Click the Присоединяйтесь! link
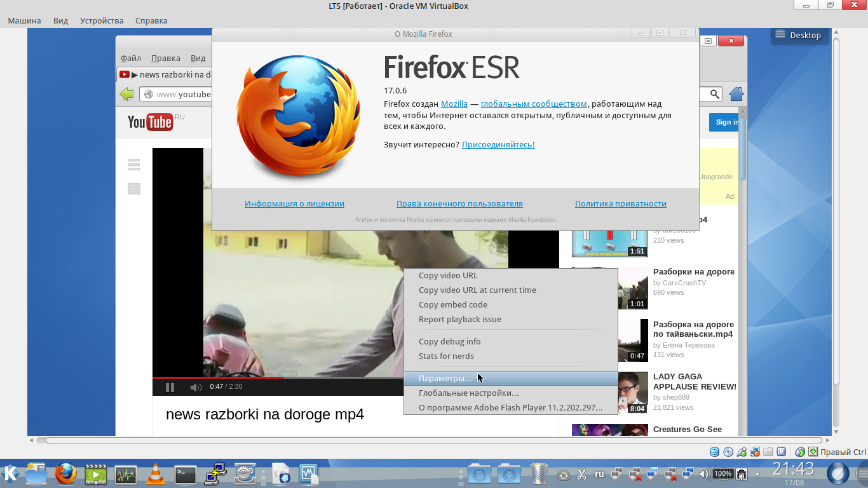The image size is (868, 488). pyautogui.click(x=498, y=144)
